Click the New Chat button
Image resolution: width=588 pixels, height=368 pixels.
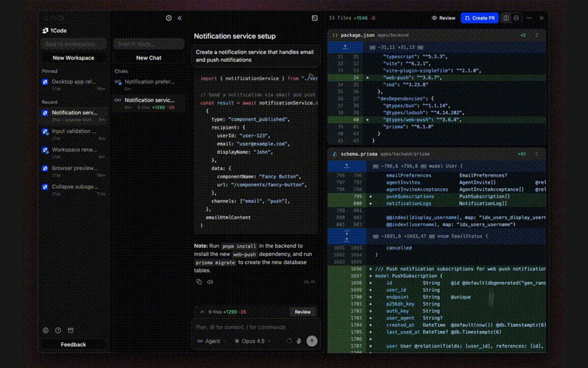point(148,58)
